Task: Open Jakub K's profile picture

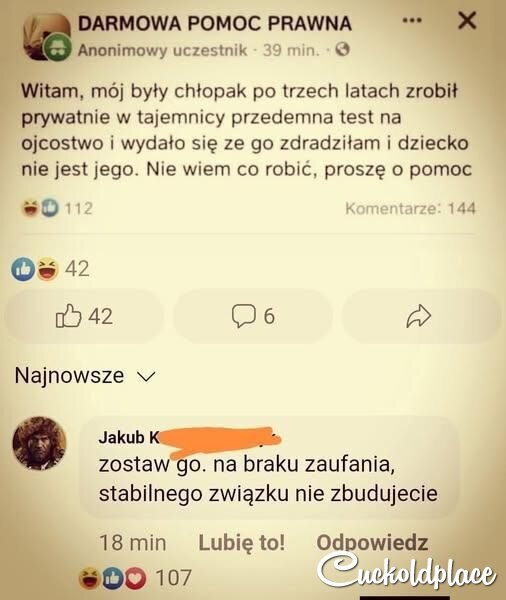Action: click(39, 443)
